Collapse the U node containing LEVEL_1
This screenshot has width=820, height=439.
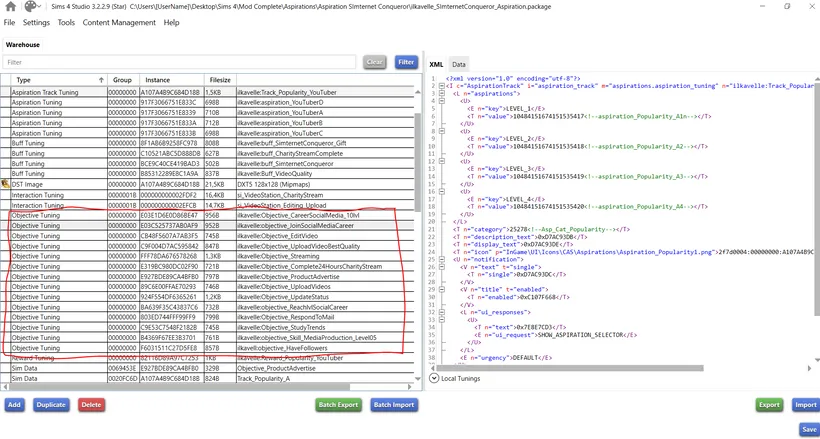click(442, 101)
